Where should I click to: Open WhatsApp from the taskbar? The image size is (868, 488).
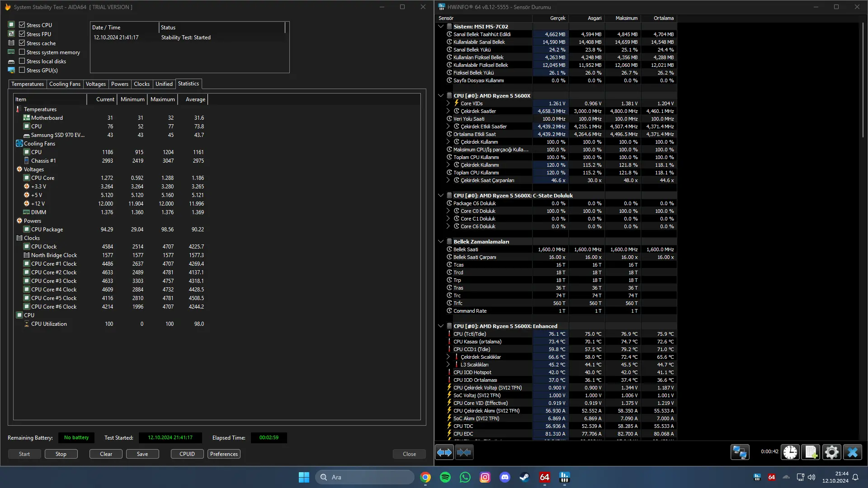[465, 477]
